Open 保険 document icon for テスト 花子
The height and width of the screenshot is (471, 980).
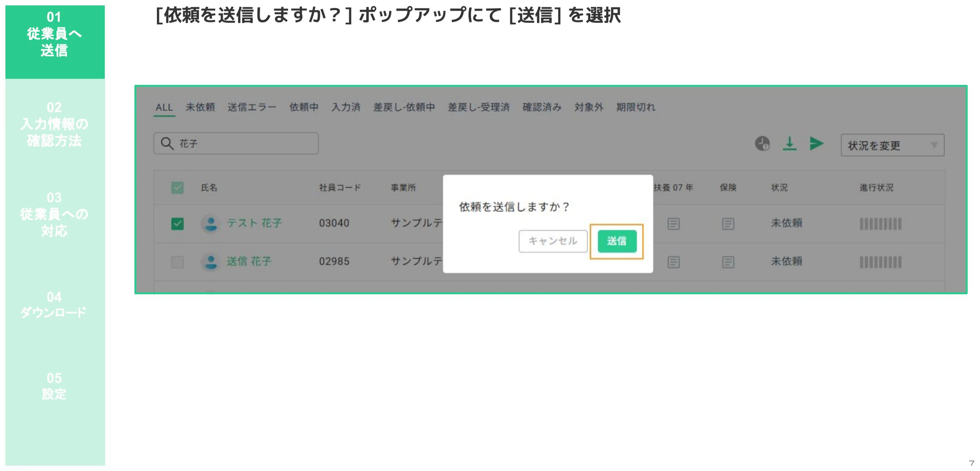(728, 224)
